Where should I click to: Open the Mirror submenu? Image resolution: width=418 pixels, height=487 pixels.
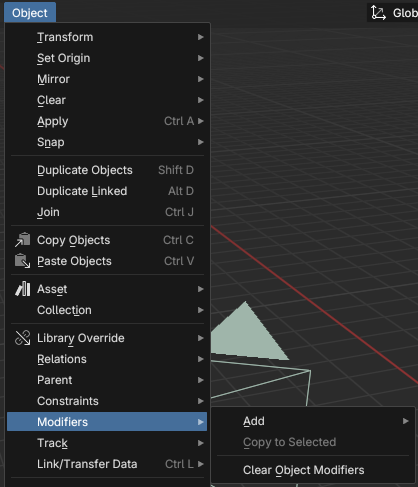coord(107,79)
